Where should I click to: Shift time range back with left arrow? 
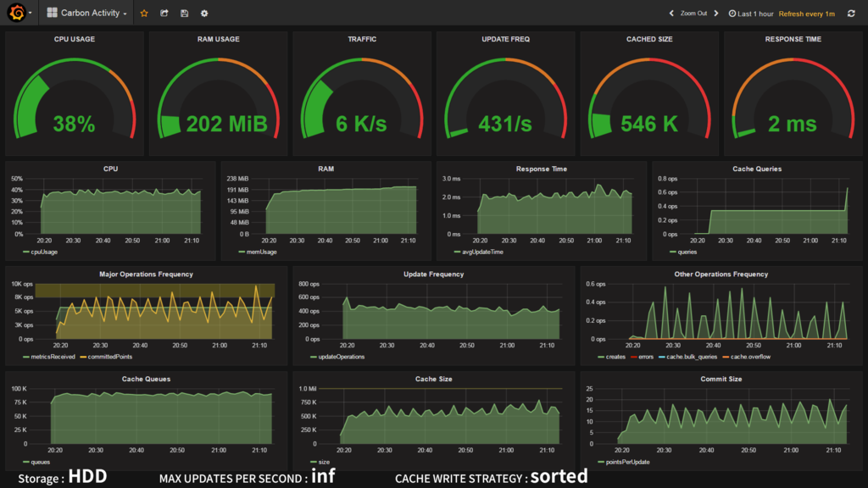(671, 14)
